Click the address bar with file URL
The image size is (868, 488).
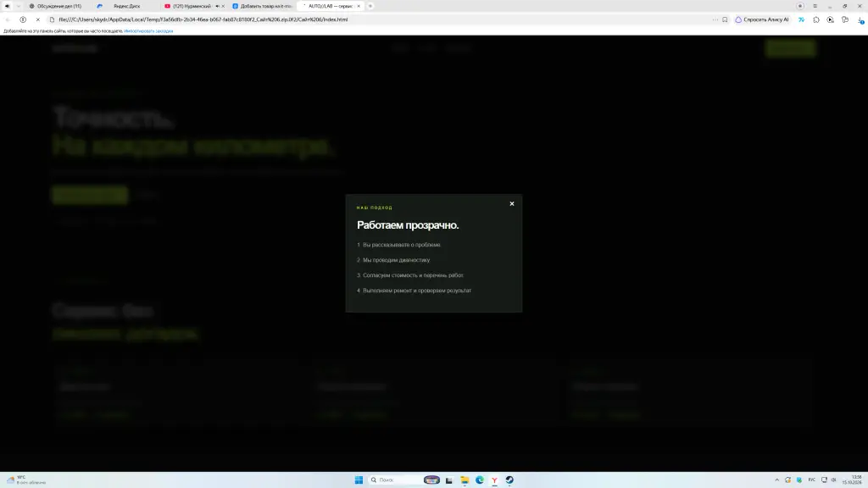coord(203,19)
